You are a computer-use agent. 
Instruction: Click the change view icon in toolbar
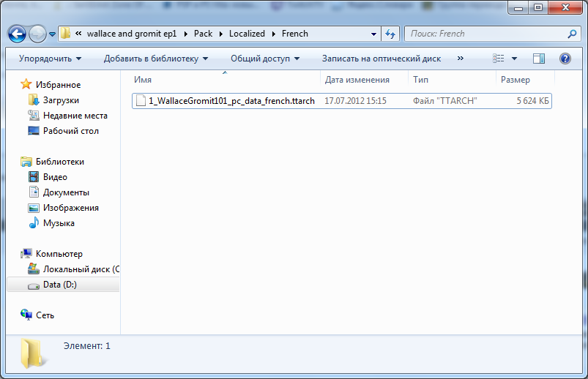coord(499,59)
